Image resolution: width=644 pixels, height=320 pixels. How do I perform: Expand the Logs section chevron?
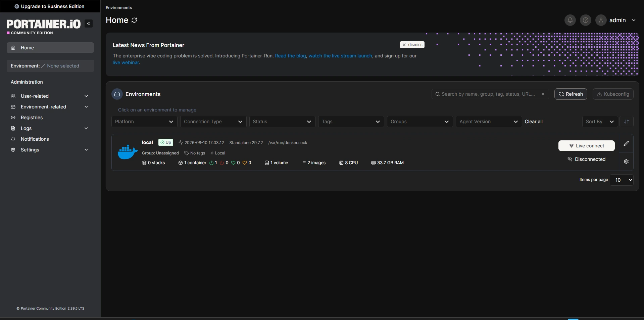(86, 128)
